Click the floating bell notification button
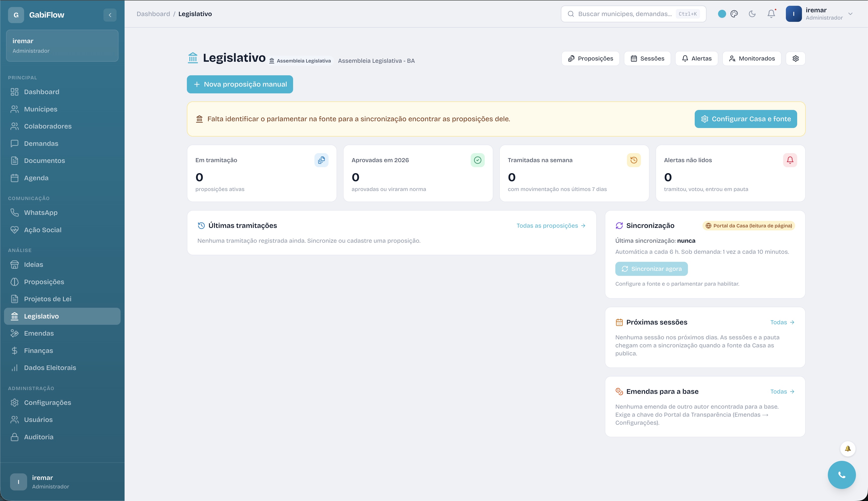The width and height of the screenshot is (868, 501). [x=848, y=449]
